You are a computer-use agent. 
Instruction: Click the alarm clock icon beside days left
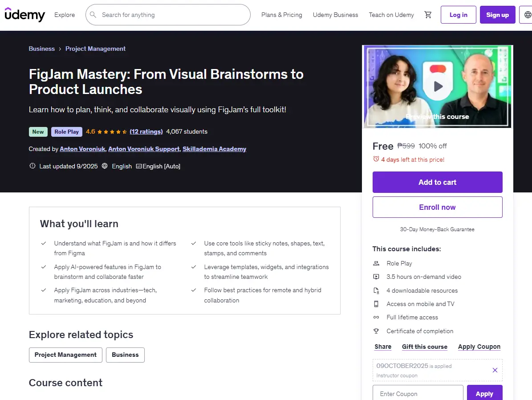[x=376, y=159]
